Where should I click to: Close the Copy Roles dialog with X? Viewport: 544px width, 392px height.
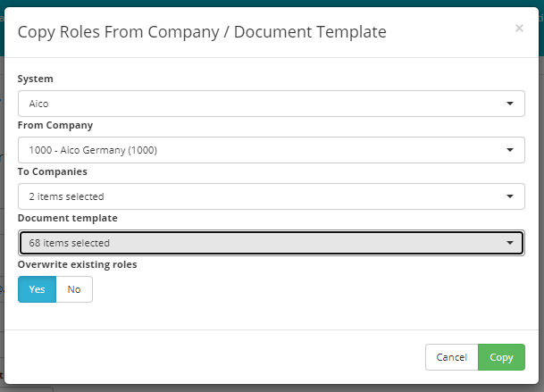click(519, 28)
